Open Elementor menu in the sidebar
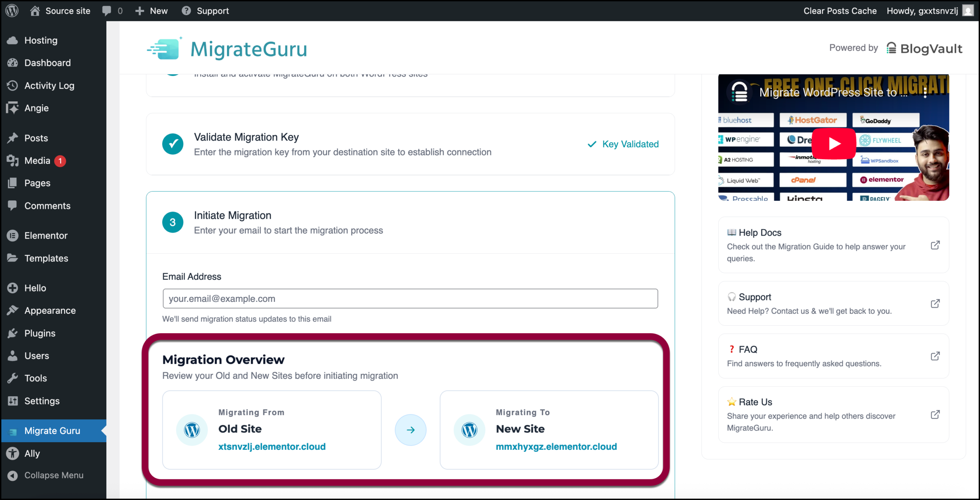The image size is (980, 500). point(46,236)
